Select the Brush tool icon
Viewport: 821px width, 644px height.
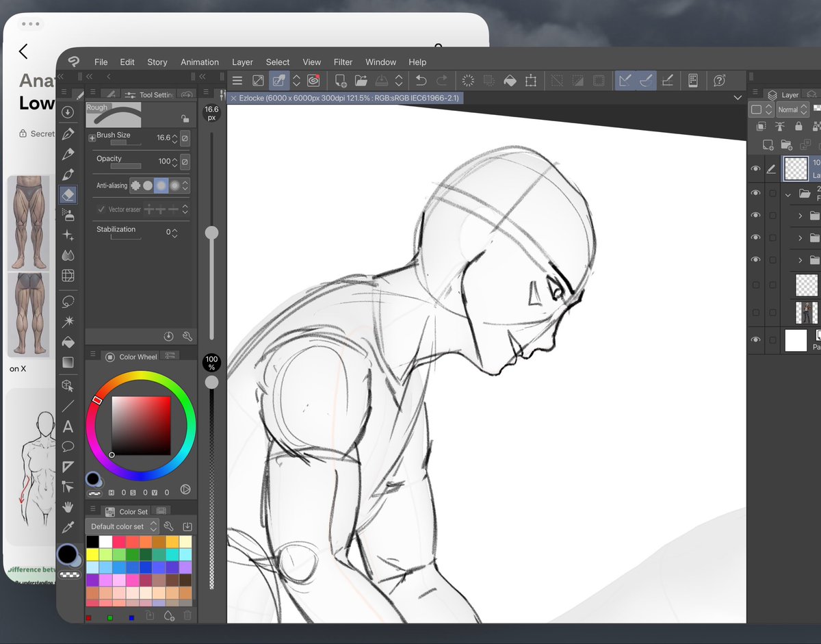click(68, 175)
